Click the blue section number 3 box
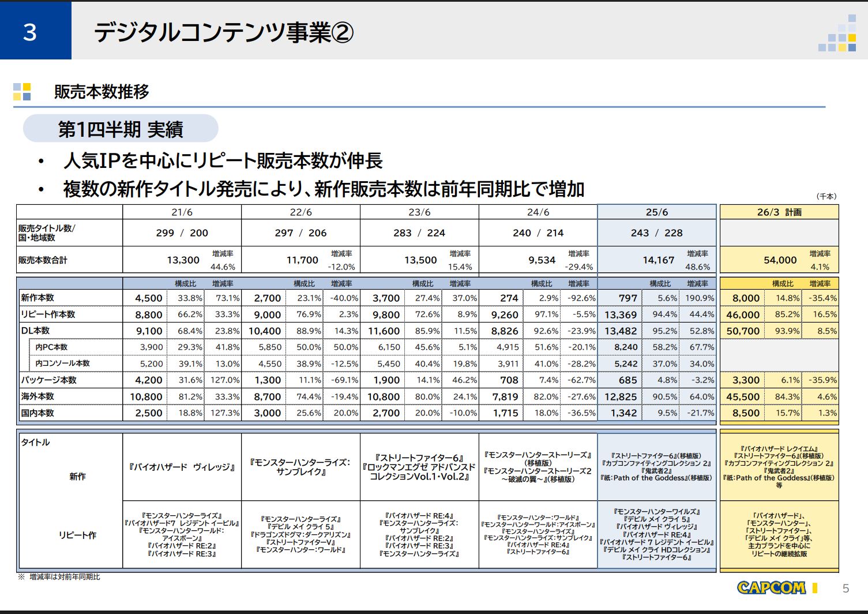Screen dimensions: 868x614 (36, 31)
